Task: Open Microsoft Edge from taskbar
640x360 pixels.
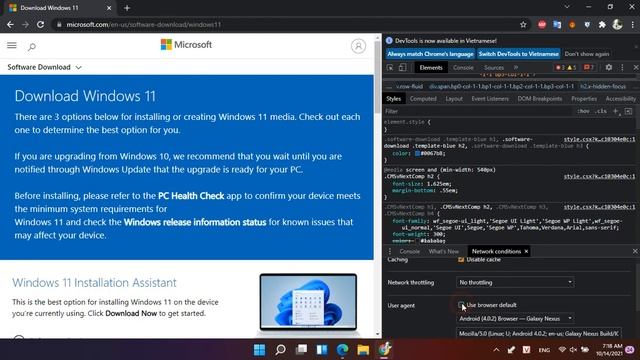Action: (342, 350)
